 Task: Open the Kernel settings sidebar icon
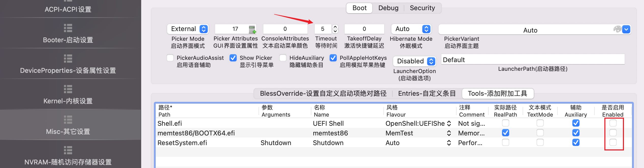(x=68, y=89)
